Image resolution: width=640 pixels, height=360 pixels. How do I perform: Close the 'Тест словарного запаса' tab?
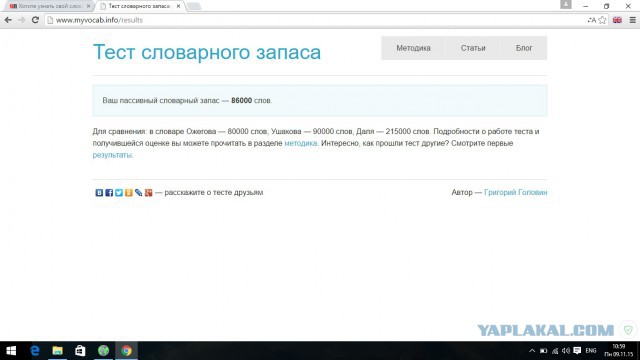pos(178,6)
